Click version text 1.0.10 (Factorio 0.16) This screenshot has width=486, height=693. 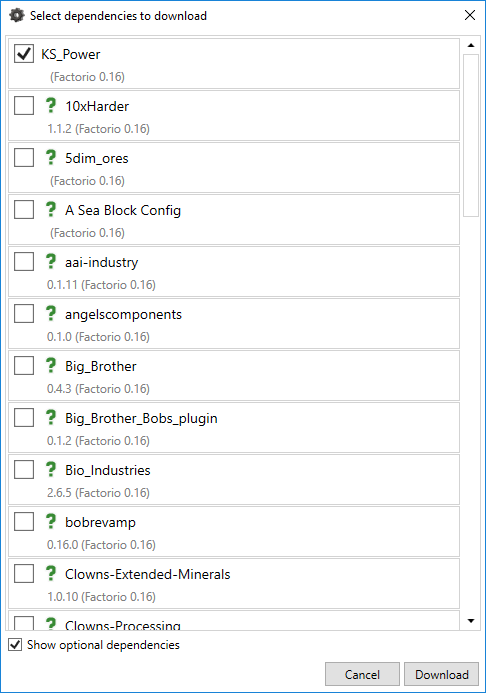102,597
